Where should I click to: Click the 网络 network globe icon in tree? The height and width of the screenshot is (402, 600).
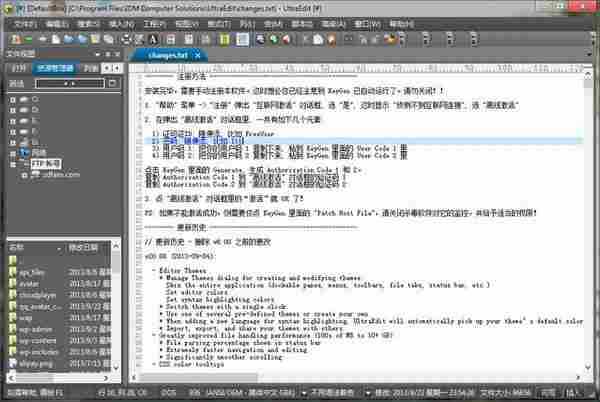24,153
